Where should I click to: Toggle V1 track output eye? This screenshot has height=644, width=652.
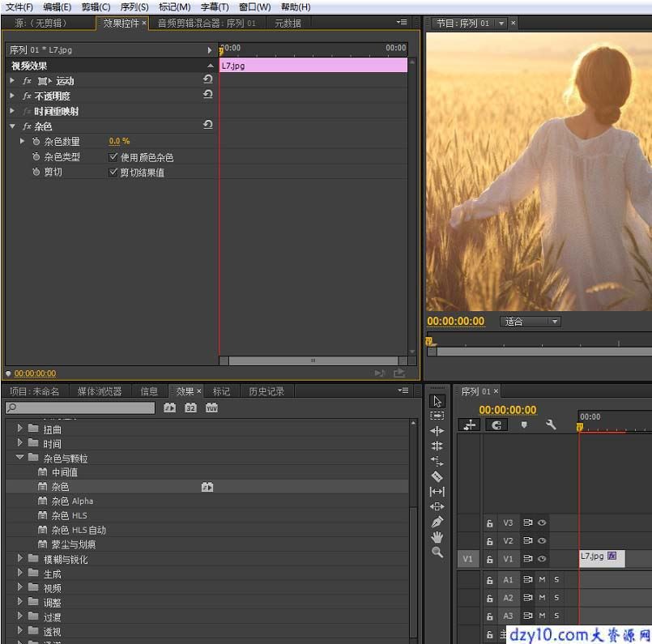[542, 559]
